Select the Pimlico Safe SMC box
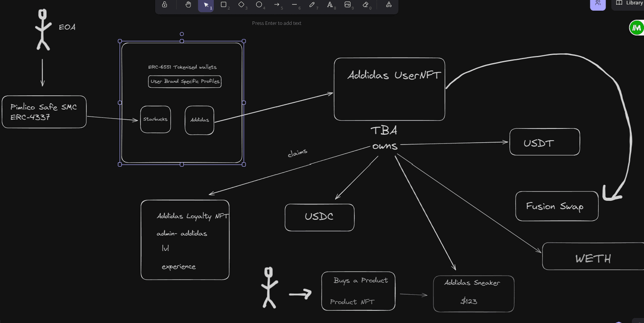Viewport: 644px width, 323px height. 44,112
